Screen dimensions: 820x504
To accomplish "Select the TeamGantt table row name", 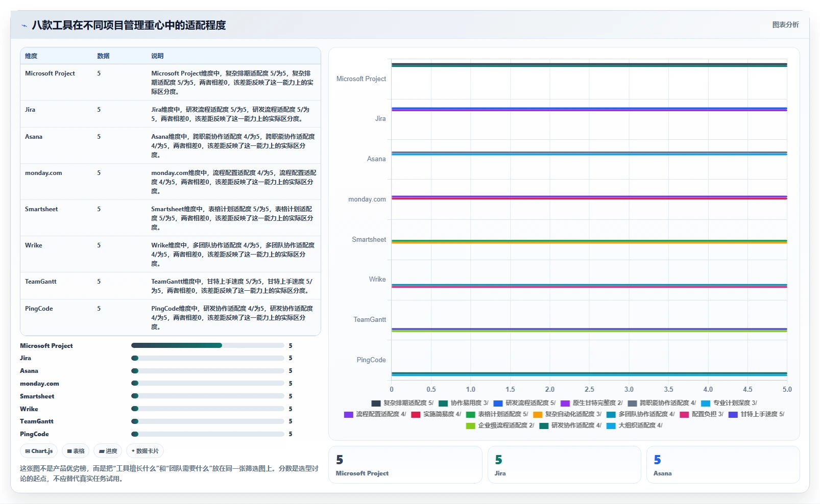I will 41,282.
